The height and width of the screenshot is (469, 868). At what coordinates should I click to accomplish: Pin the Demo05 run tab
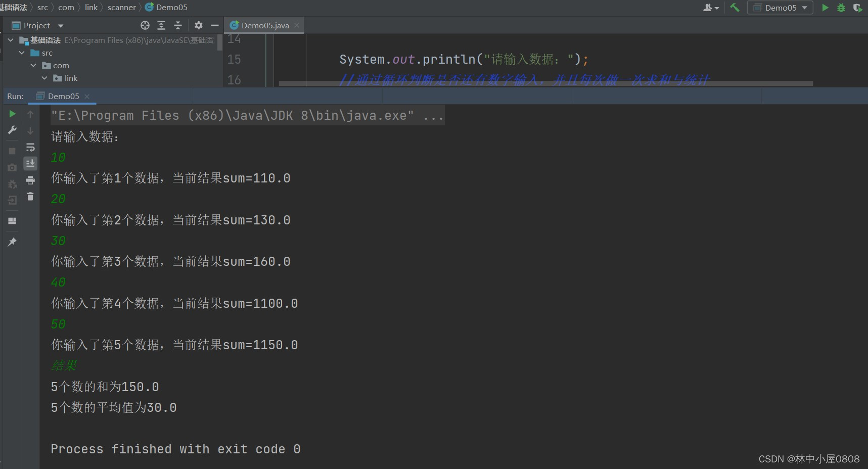[x=12, y=242]
